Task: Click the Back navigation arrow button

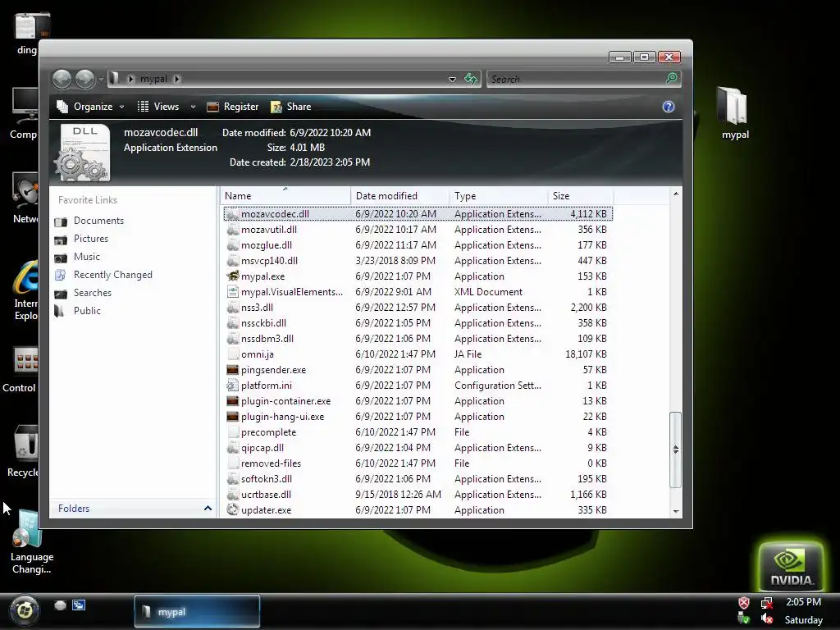Action: tap(62, 80)
